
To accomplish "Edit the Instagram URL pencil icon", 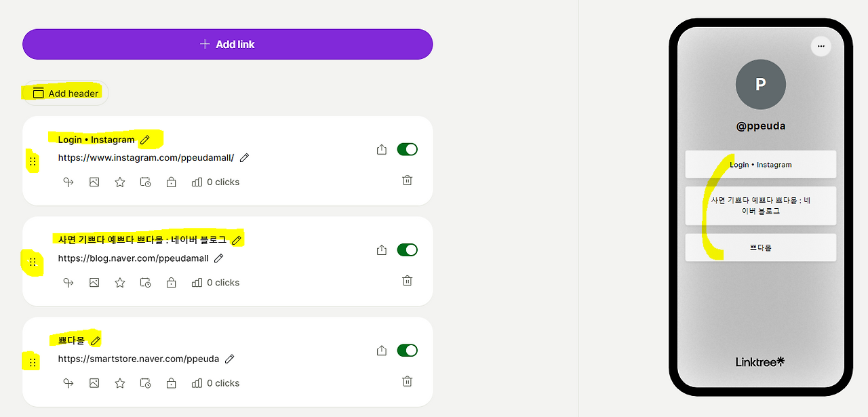I will coord(245,157).
